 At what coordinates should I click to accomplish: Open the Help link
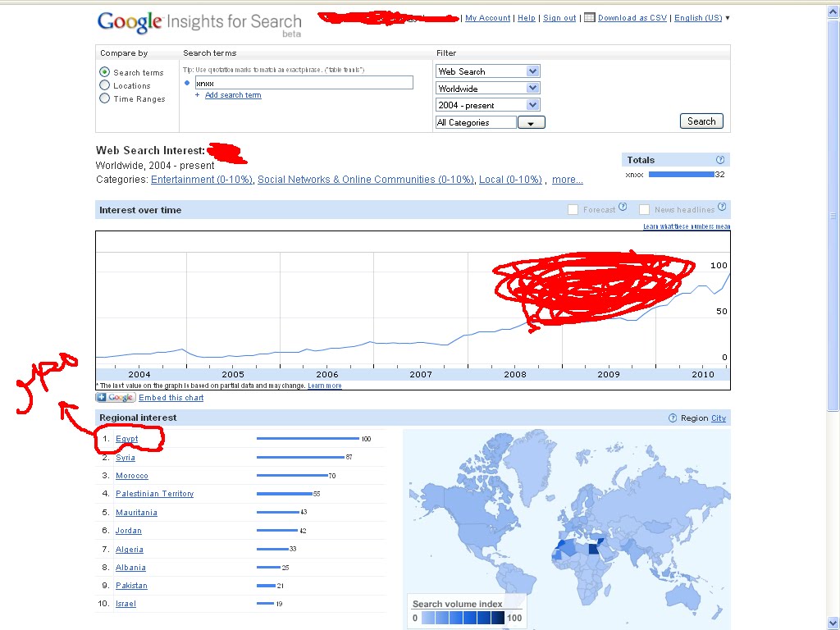[x=526, y=18]
